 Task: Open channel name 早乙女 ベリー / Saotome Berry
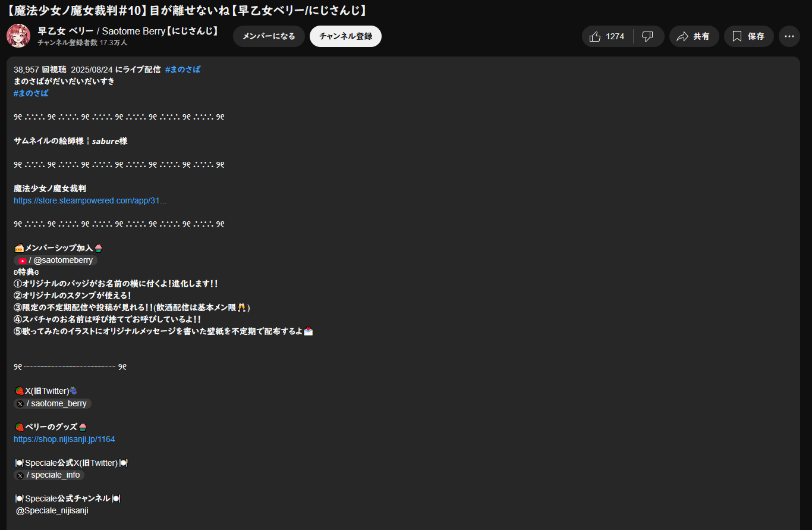pyautogui.click(x=127, y=31)
